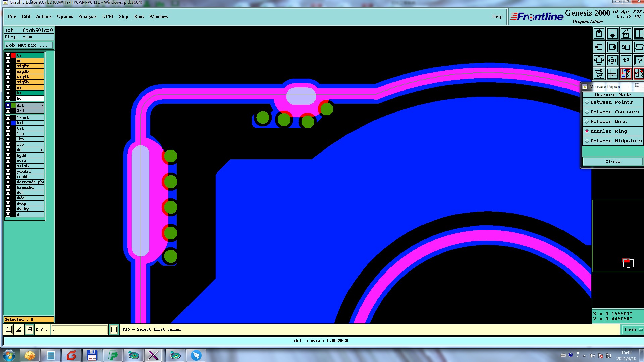Click the Home view house icon

626,34
